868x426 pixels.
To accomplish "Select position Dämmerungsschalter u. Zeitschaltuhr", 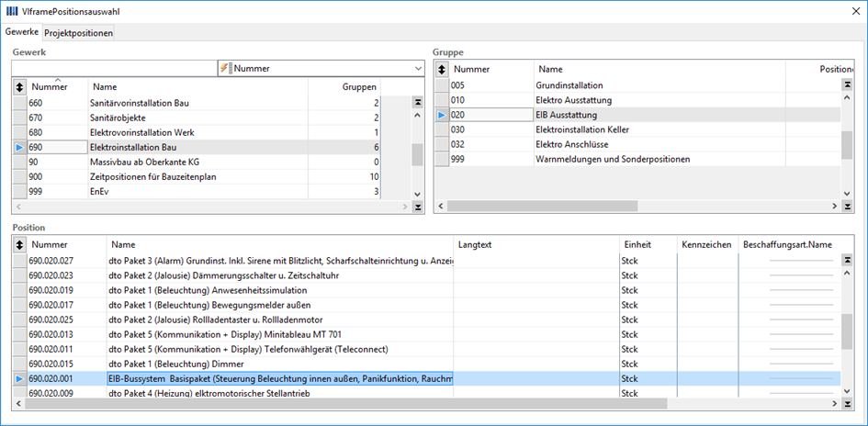I will [x=426, y=275].
